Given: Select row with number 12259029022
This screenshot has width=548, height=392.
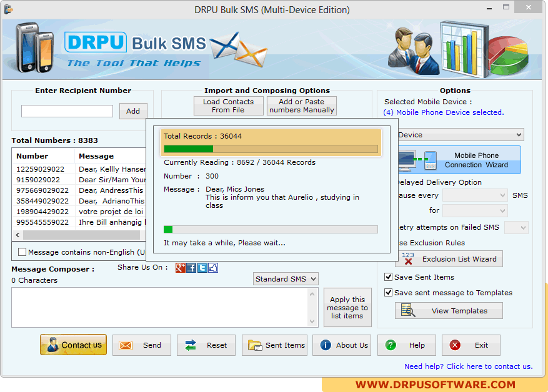Looking at the screenshot, I should coord(79,169).
